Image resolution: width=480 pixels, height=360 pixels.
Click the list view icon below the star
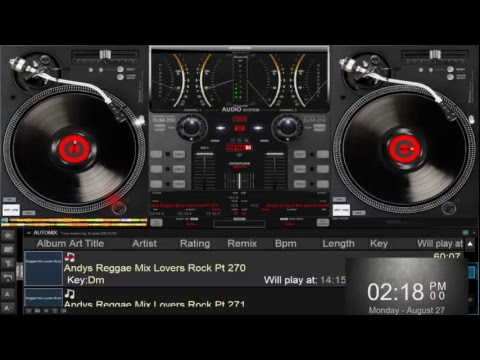pyautogui.click(x=8, y=249)
